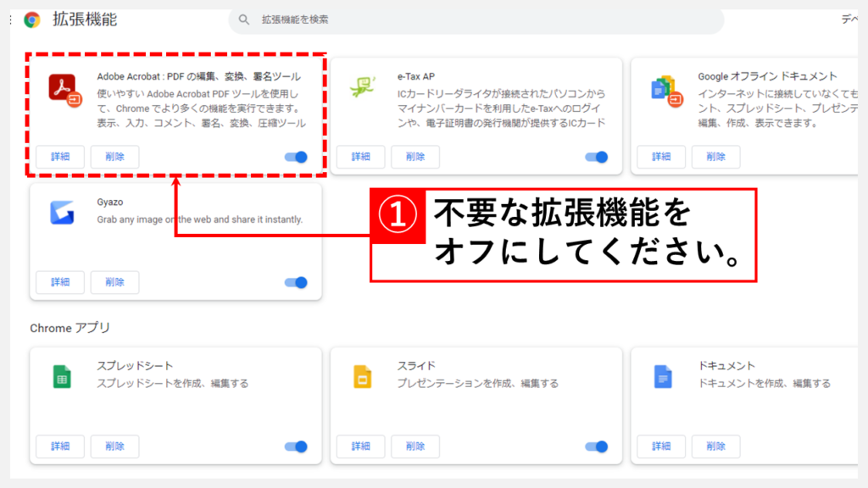The image size is (868, 488).
Task: Open 詳細 for スライド app
Action: 360,446
